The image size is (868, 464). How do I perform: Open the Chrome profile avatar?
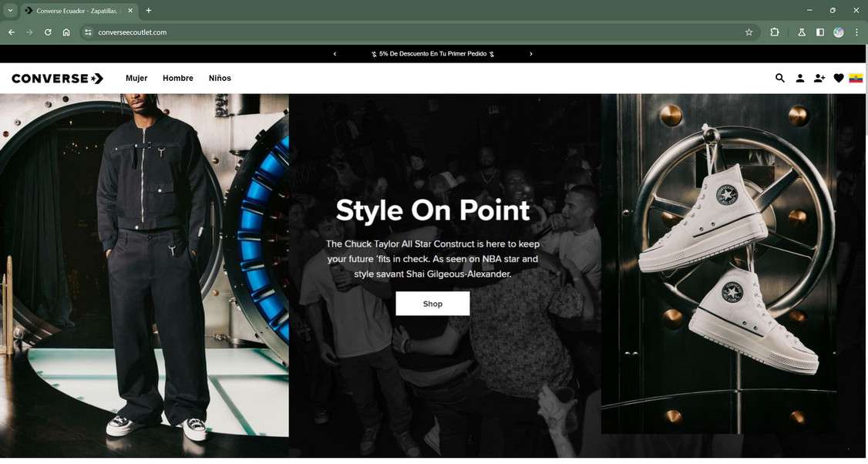click(839, 32)
